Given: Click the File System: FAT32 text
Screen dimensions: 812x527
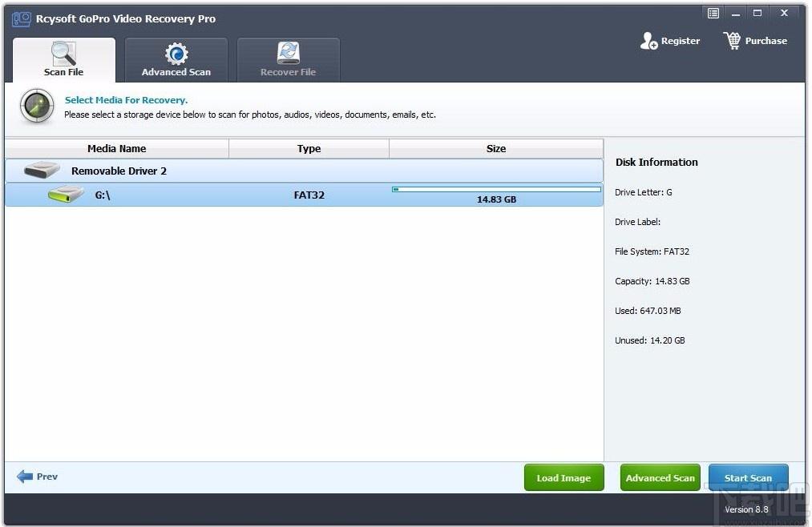Looking at the screenshot, I should 652,251.
